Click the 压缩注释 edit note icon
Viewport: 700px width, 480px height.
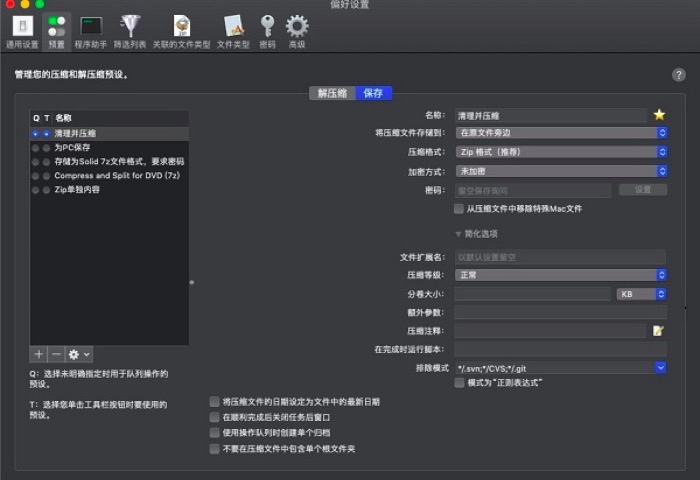pyautogui.click(x=658, y=330)
